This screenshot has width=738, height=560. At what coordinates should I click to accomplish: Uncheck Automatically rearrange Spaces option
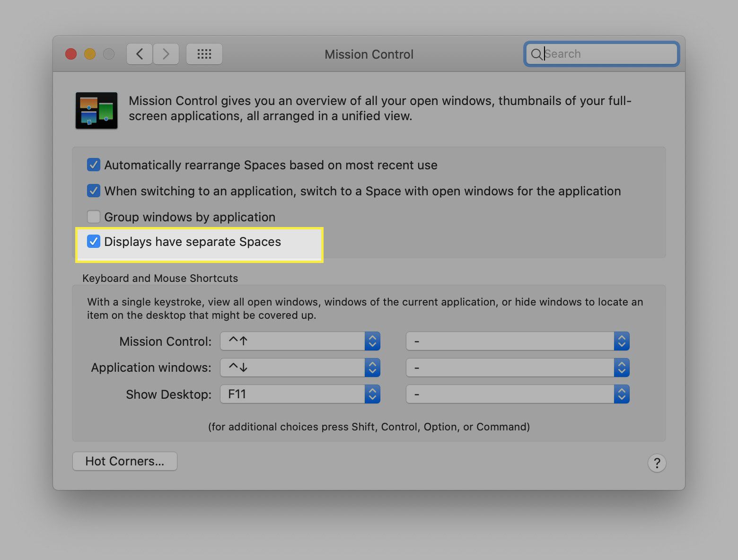pyautogui.click(x=94, y=165)
